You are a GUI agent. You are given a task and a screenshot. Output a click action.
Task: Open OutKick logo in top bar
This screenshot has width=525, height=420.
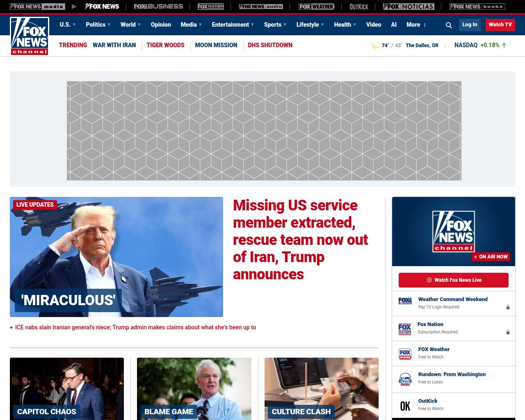point(359,7)
